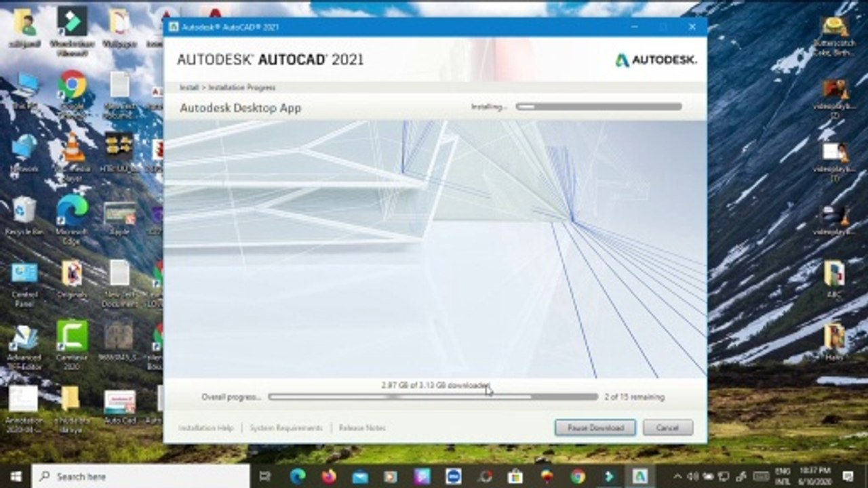Screen dimensions: 868x488
Task: Open System Requirements link
Action: [x=286, y=428]
